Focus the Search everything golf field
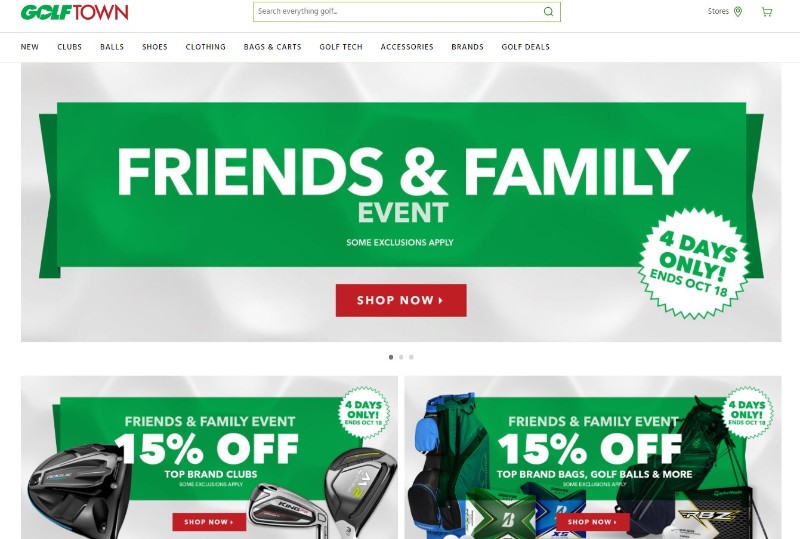 point(407,12)
